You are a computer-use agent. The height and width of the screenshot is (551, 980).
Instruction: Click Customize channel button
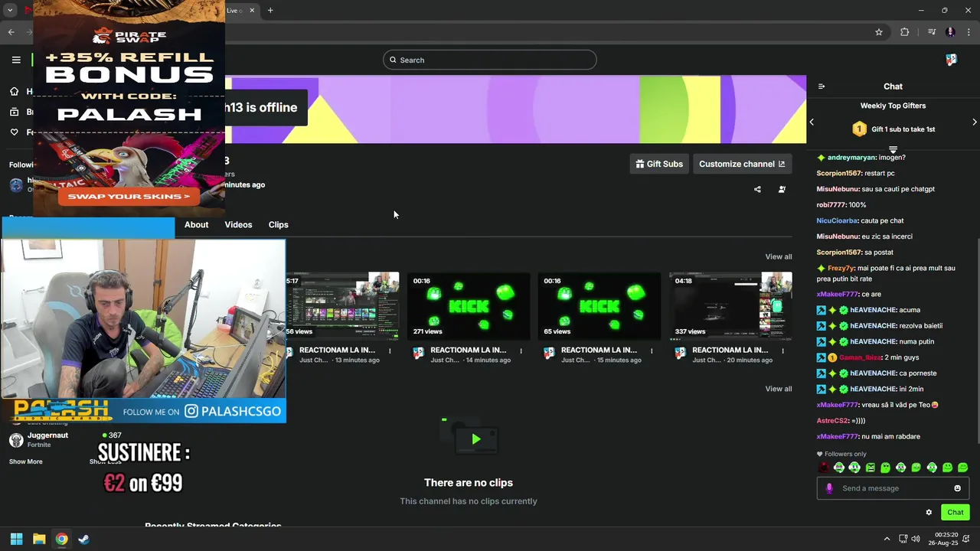tap(741, 164)
